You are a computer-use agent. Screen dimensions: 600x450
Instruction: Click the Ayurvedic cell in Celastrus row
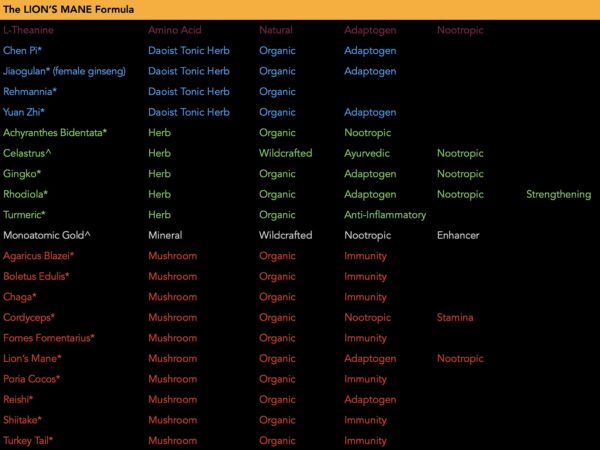367,153
